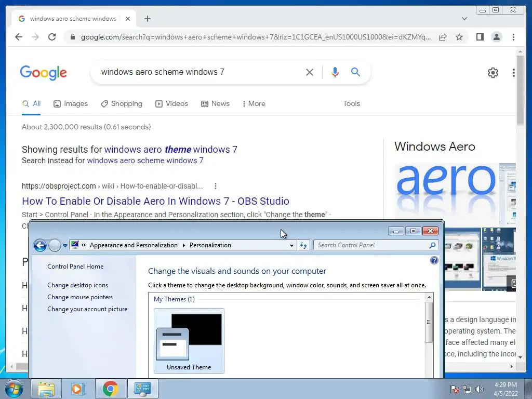
Task: Open Google quick settings gear
Action: (493, 72)
